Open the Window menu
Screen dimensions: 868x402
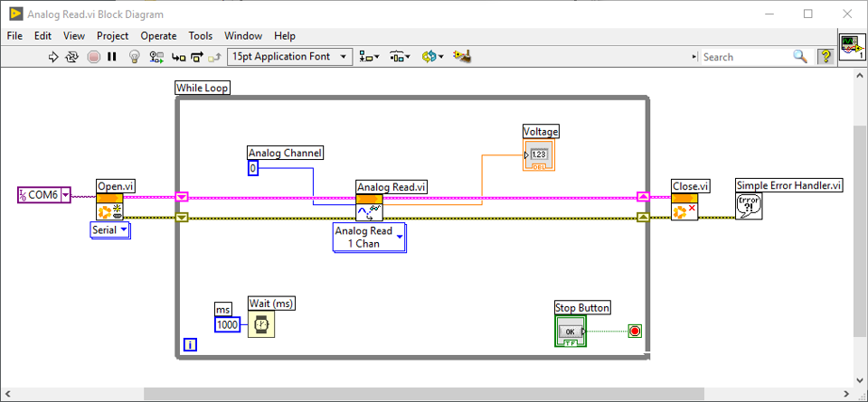(243, 36)
